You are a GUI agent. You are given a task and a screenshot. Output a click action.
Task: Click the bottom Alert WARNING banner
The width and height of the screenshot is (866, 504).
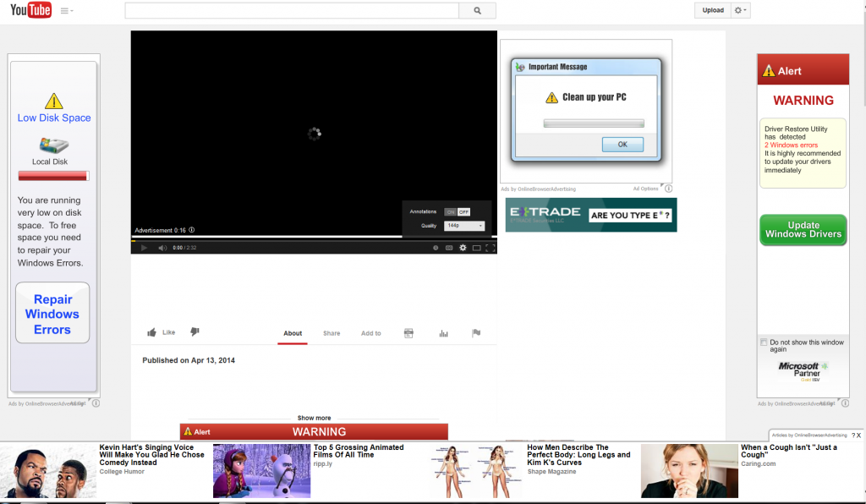point(314,431)
